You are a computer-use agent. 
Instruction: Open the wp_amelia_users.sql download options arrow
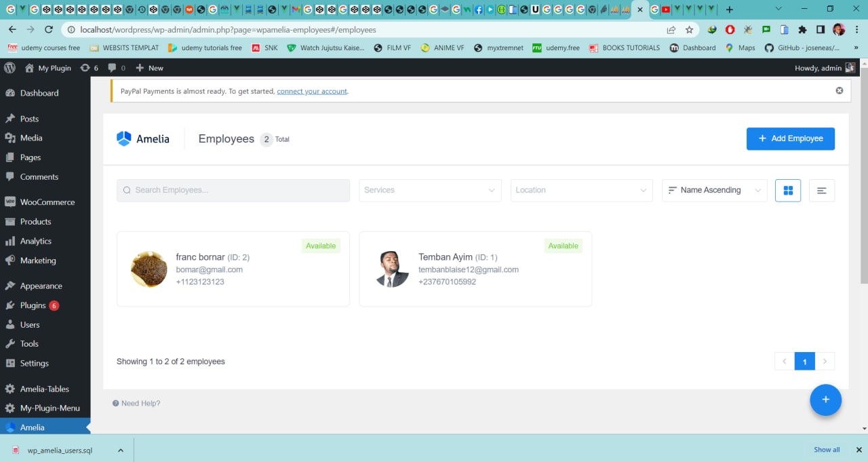121,450
